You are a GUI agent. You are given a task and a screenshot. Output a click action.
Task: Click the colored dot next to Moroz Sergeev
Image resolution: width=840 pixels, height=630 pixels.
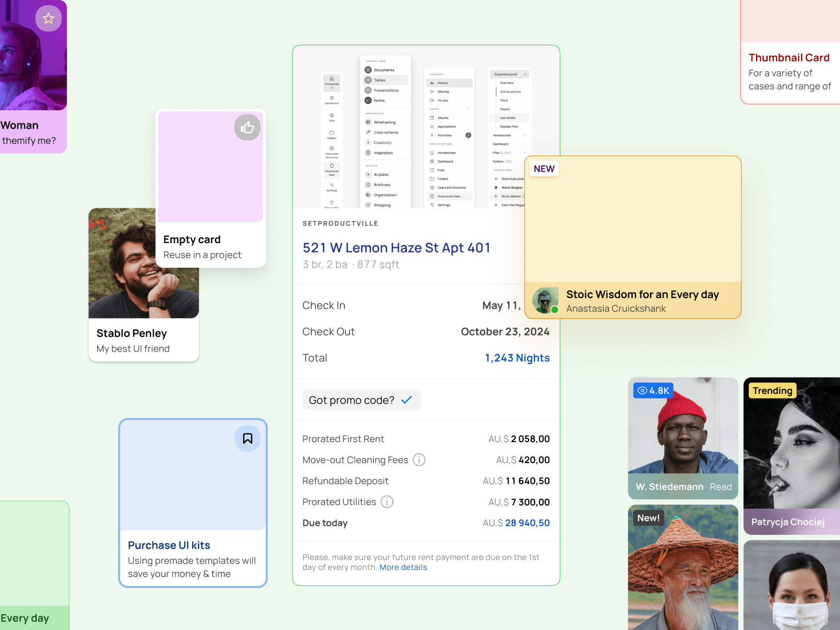pyautogui.click(x=496, y=187)
